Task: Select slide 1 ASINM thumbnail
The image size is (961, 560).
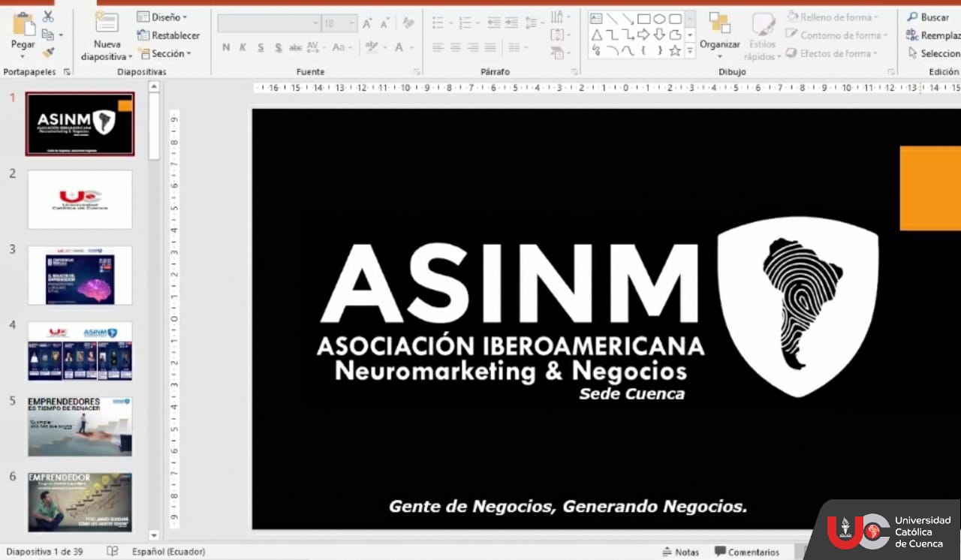Action: (80, 124)
